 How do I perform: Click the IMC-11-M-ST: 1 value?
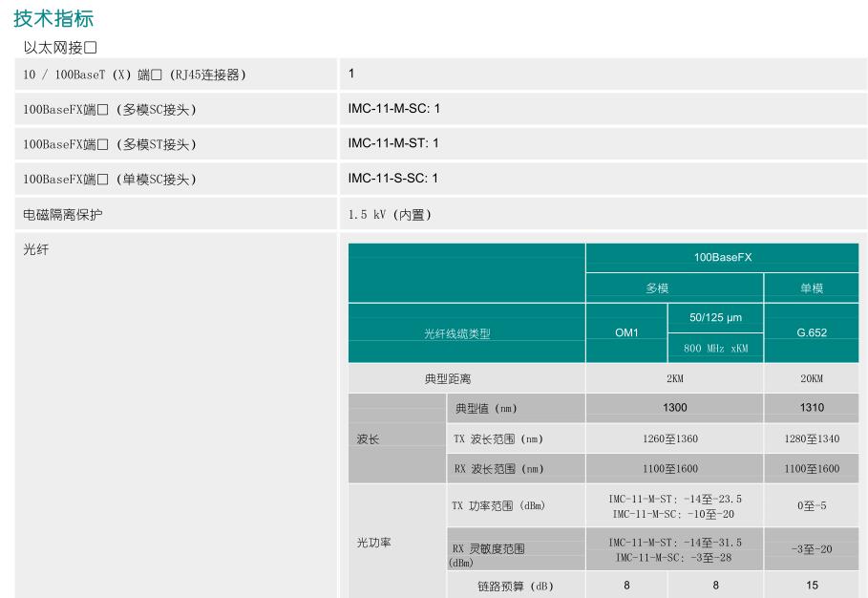(393, 143)
